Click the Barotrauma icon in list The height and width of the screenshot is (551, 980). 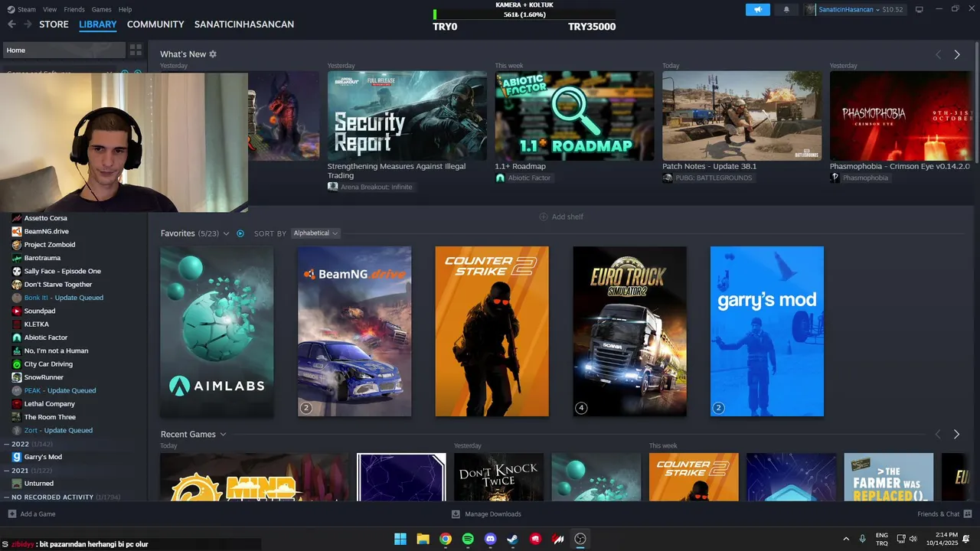[17, 258]
